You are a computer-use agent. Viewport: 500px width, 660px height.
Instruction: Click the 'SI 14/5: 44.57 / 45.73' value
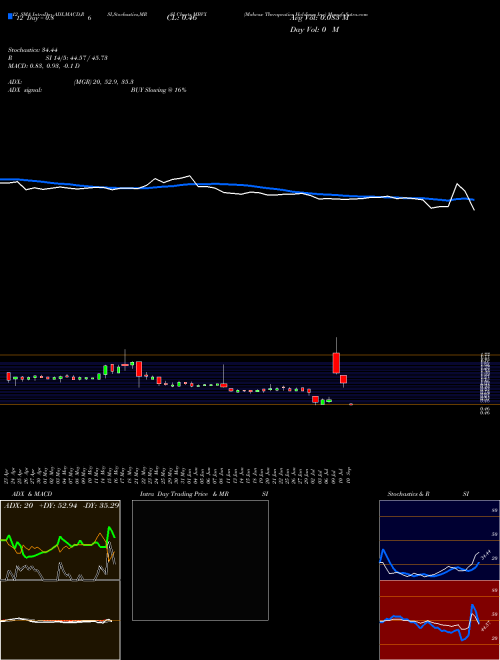pos(76,58)
